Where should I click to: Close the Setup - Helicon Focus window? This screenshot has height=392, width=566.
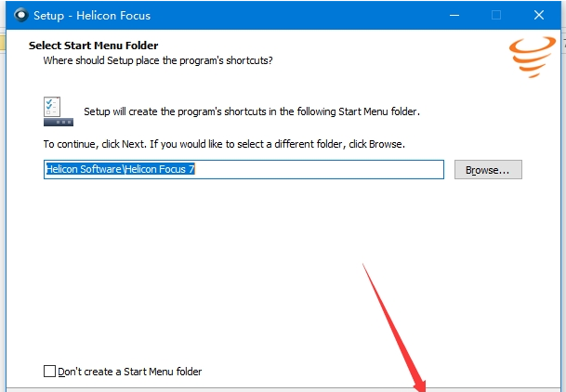[x=539, y=15]
